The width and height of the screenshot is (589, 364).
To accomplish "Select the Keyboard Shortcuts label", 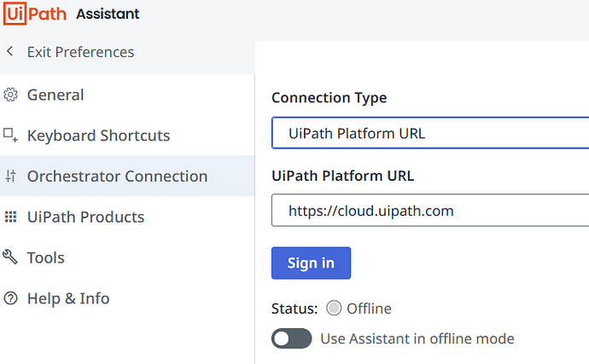I will pyautogui.click(x=98, y=136).
